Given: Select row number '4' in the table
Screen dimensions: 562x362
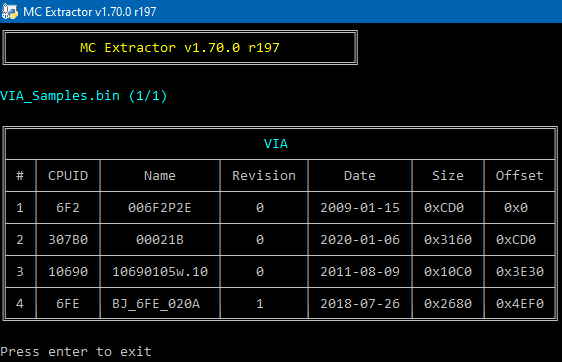Looking at the screenshot, I should (x=20, y=304).
